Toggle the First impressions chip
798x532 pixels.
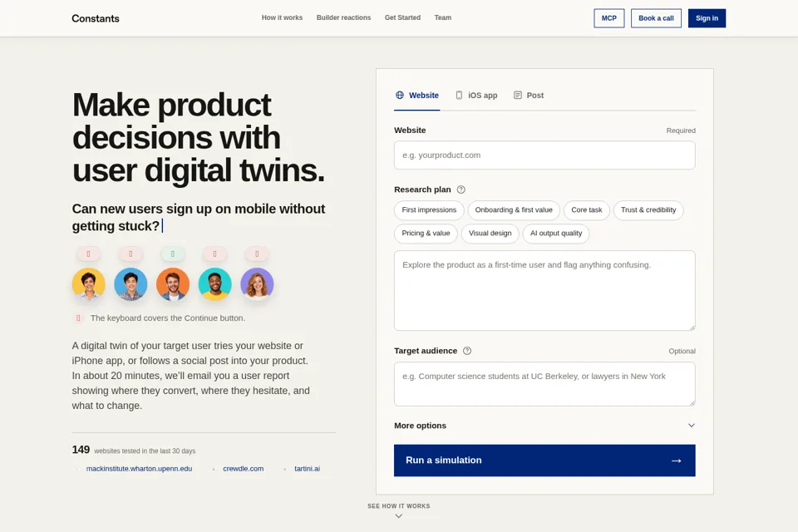click(x=429, y=210)
